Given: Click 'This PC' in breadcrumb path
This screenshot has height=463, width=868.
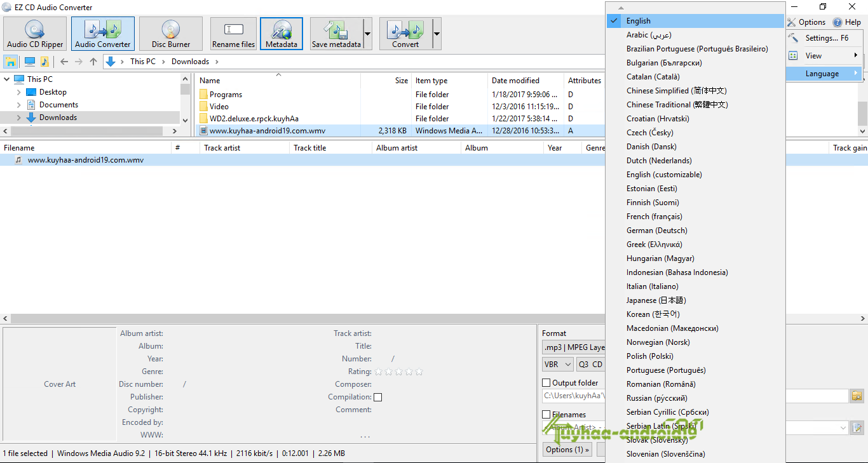Looking at the screenshot, I should point(143,62).
